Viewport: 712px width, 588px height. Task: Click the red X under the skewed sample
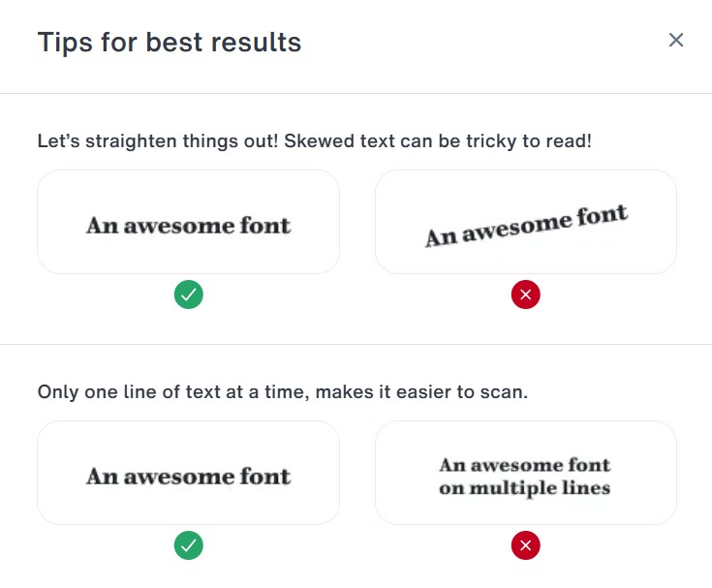(x=525, y=294)
